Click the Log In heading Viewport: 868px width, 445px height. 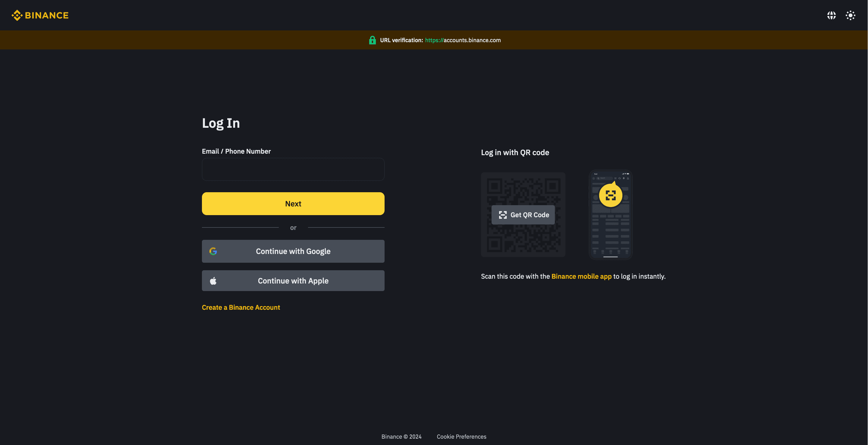click(221, 123)
